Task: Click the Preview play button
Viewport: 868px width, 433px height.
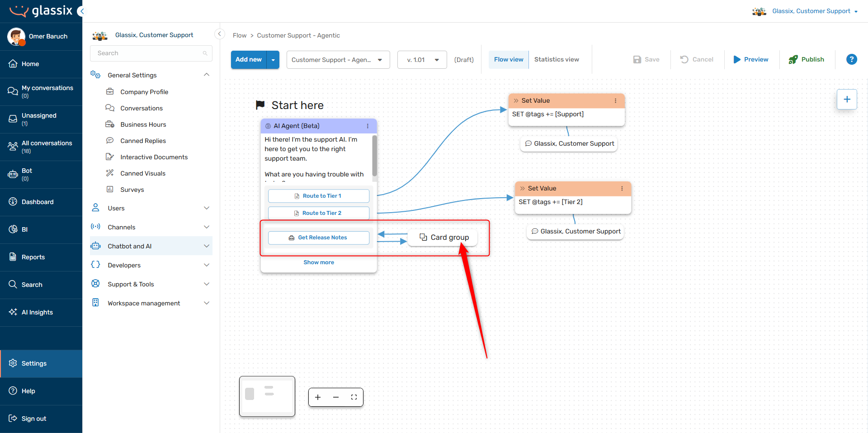Action: click(751, 59)
